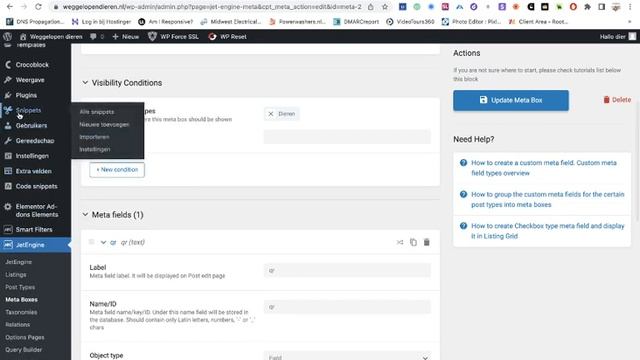The image size is (640, 360).
Task: Focus the Name/ID input field
Action: click(x=347, y=307)
